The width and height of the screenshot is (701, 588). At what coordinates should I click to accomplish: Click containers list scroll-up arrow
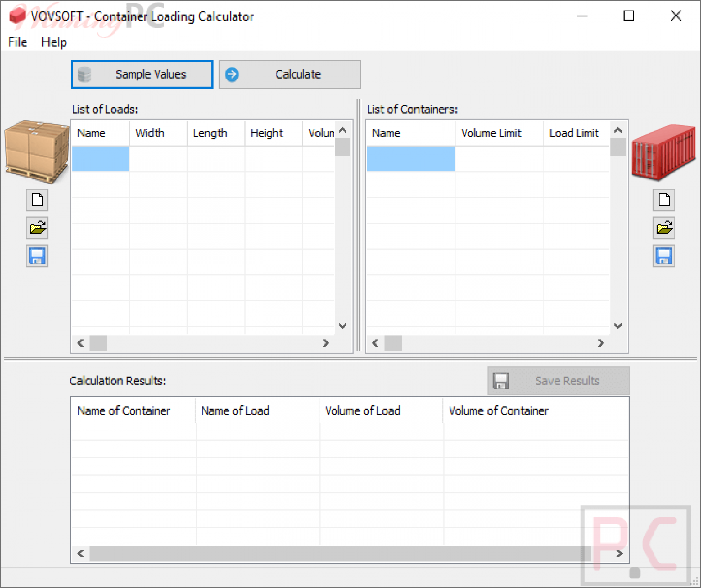click(618, 130)
